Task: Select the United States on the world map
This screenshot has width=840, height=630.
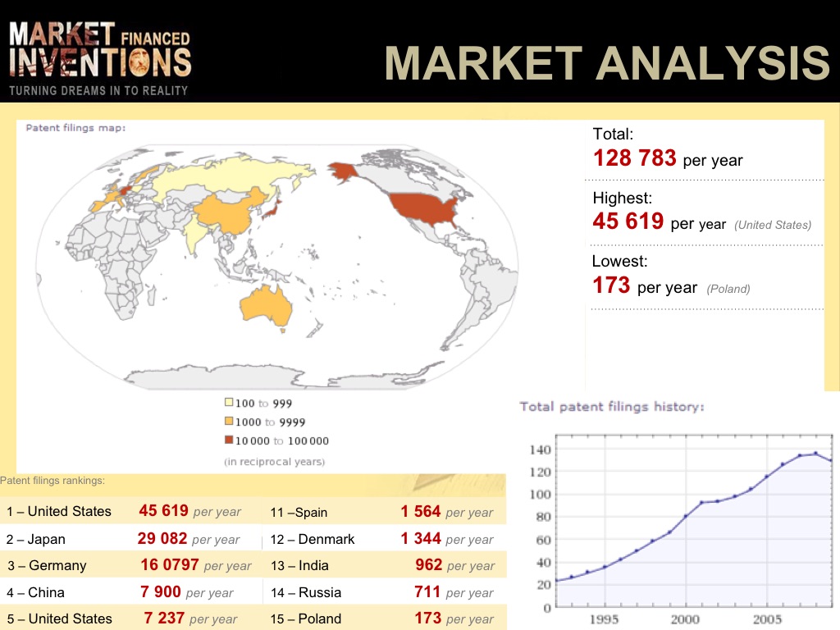Action: (421, 209)
